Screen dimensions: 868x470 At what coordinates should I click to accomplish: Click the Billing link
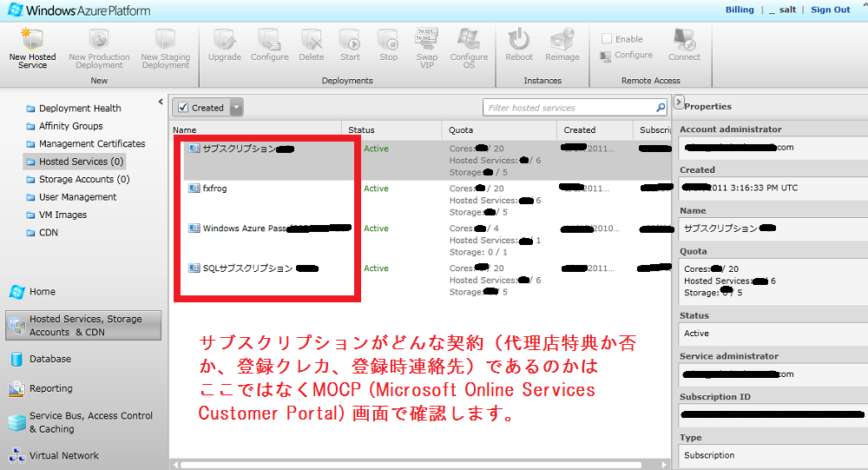pos(740,10)
